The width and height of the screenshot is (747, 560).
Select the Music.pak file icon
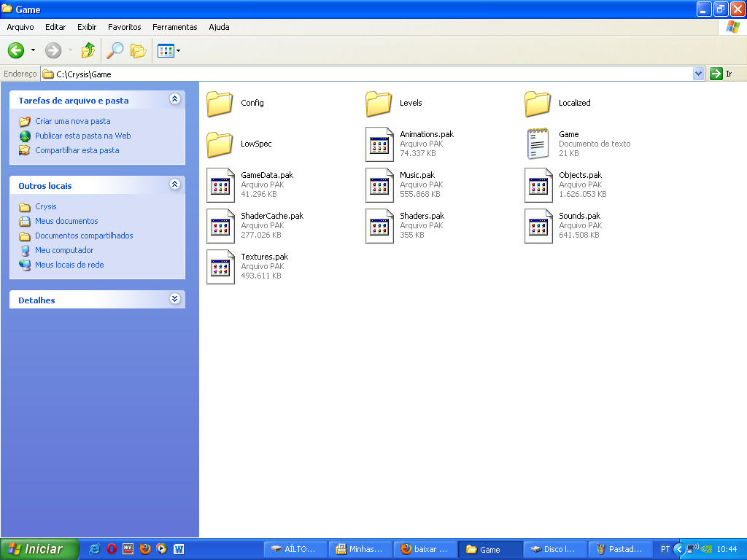click(379, 185)
